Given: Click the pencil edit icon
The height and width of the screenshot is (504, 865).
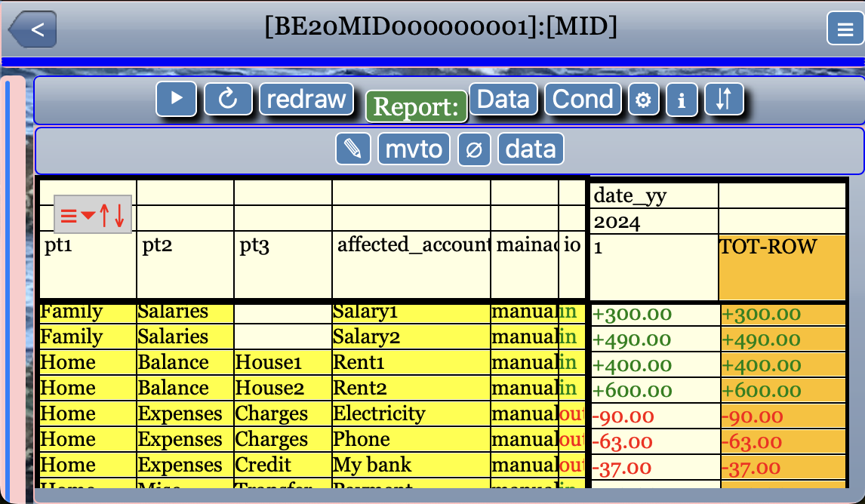Looking at the screenshot, I should pyautogui.click(x=353, y=149).
